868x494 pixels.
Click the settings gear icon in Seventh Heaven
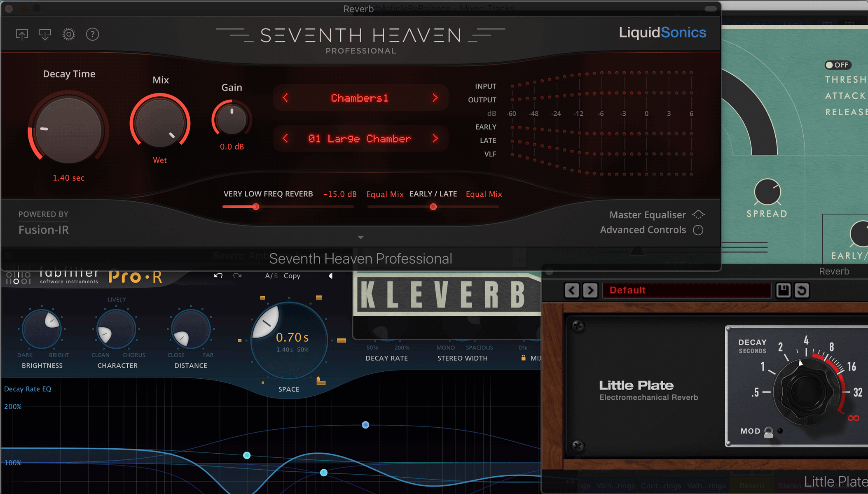click(x=68, y=35)
